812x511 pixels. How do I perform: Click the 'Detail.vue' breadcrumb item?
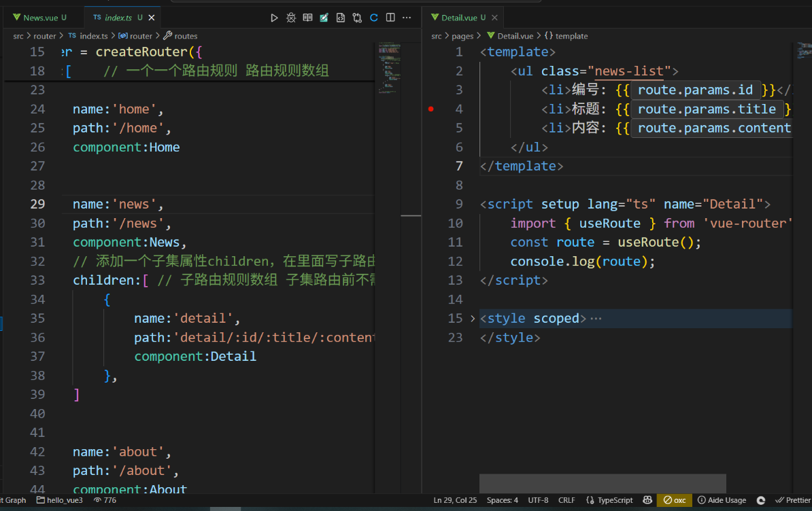[x=510, y=36]
